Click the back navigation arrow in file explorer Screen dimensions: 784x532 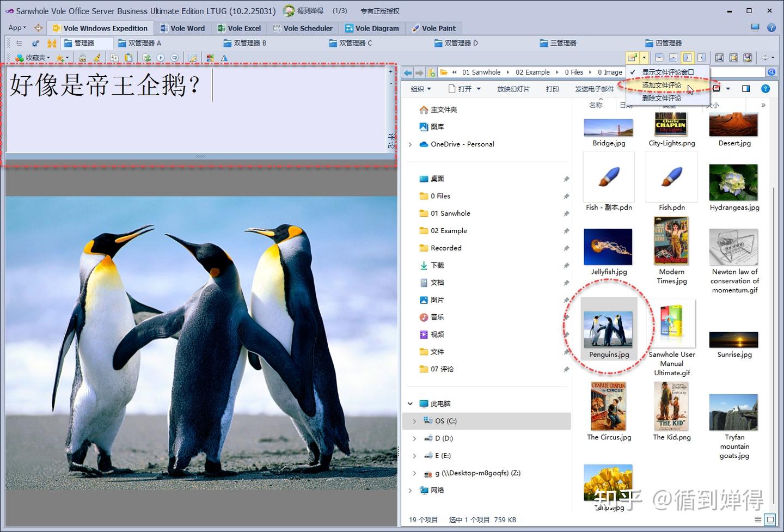tap(407, 72)
